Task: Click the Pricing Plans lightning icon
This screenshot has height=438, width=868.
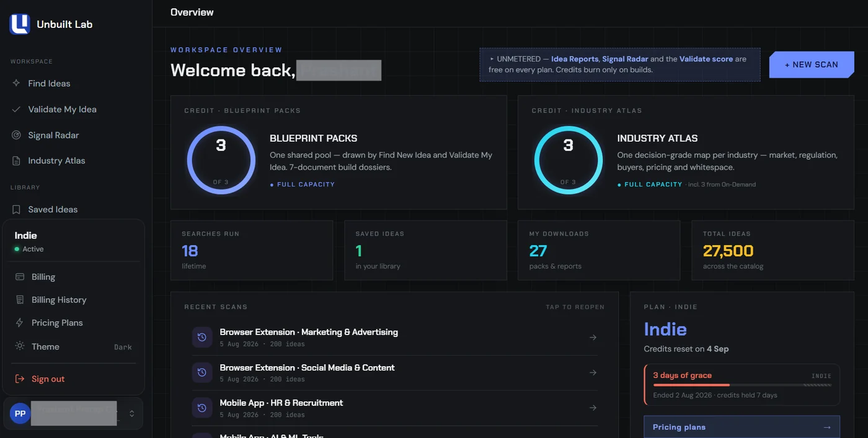Action: [x=20, y=323]
